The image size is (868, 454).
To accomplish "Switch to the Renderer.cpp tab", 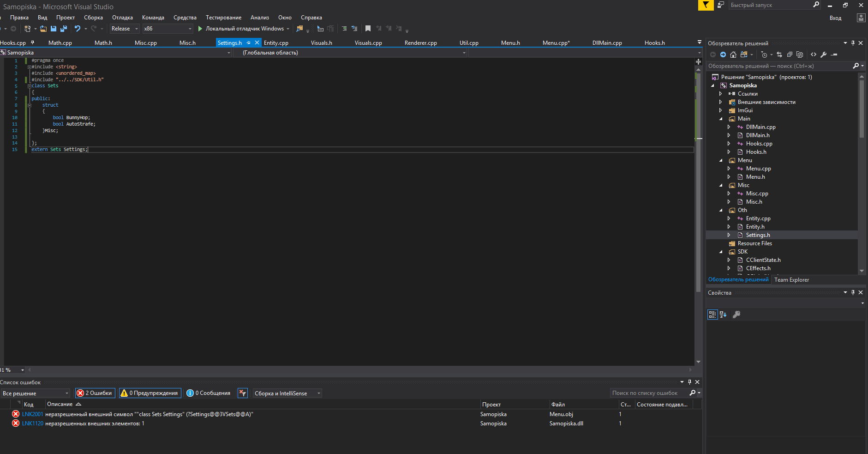I will pos(420,43).
